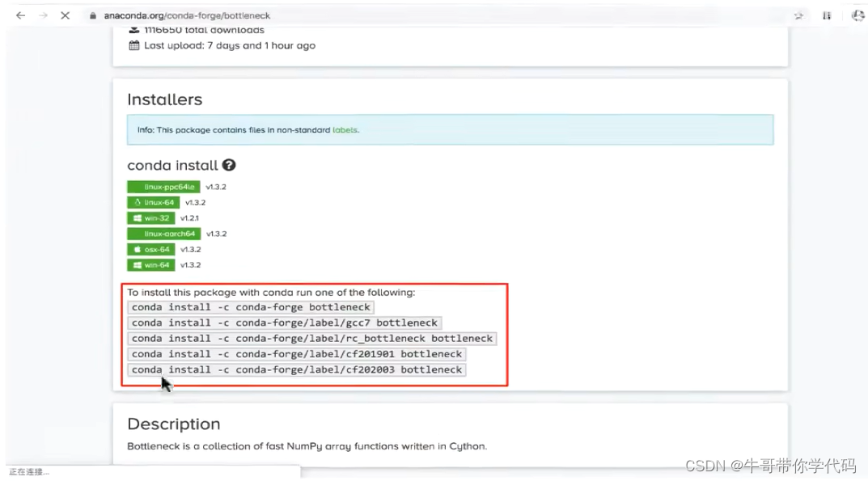Click the help question mark next to conda install

[x=229, y=165]
